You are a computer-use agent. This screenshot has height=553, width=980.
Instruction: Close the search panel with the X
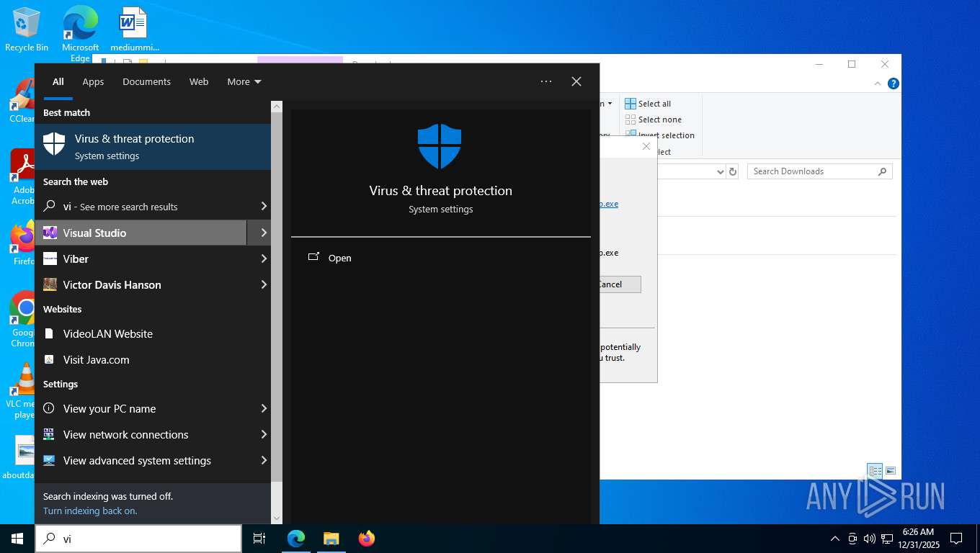click(576, 81)
